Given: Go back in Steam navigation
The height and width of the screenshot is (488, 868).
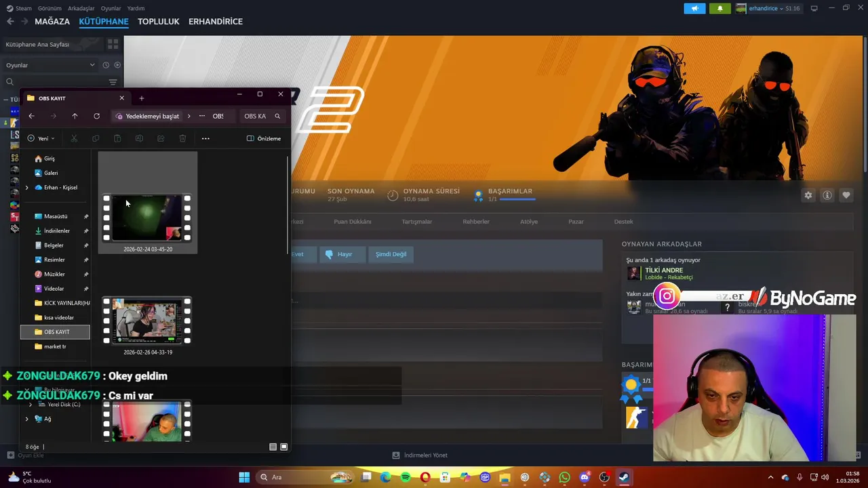Looking at the screenshot, I should [x=10, y=21].
